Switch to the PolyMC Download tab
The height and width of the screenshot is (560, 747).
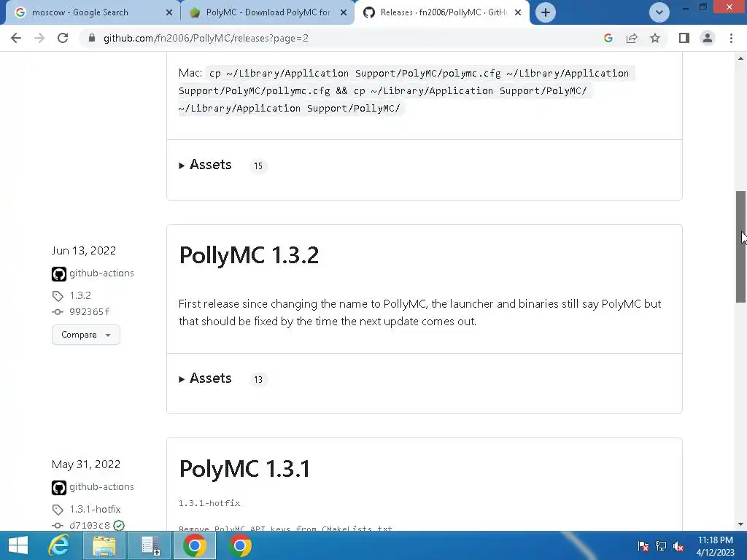coord(267,12)
